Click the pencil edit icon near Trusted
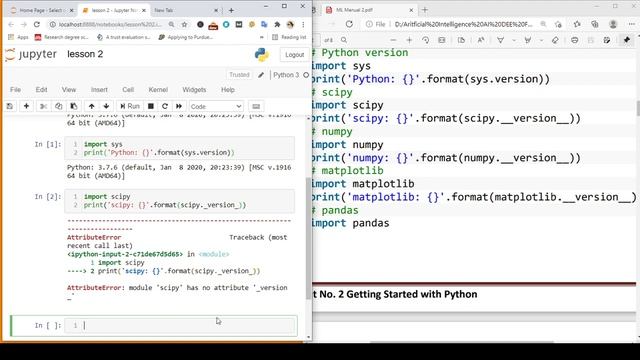 coord(261,75)
